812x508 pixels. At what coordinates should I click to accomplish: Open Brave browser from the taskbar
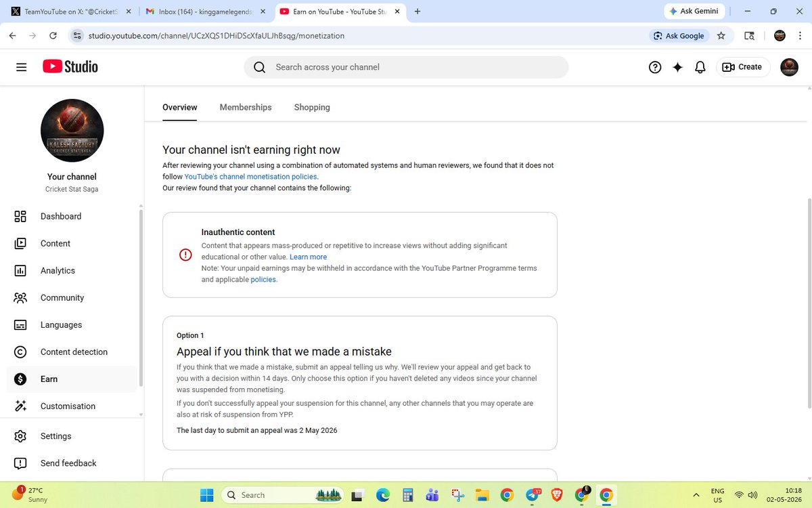click(x=556, y=495)
